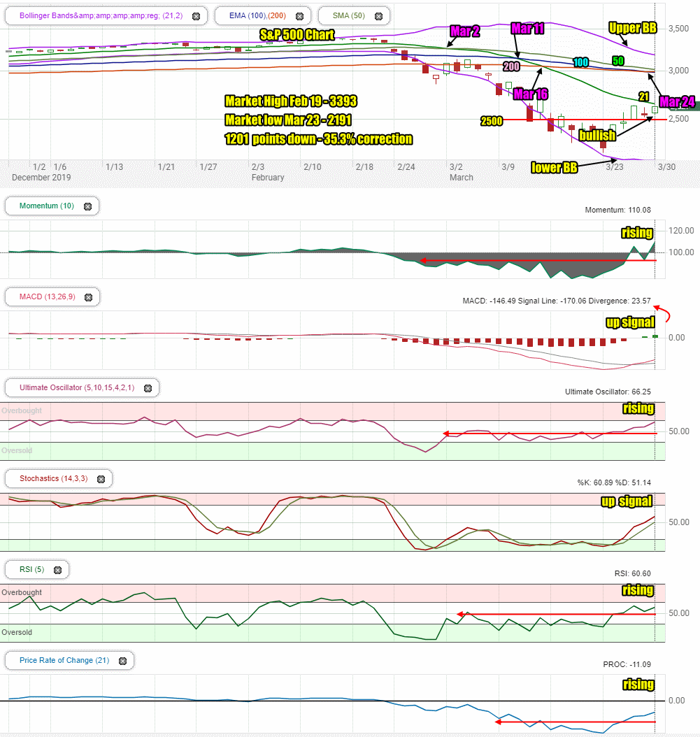Click the 1/13 date on the time axis
700x737 pixels.
tap(114, 167)
